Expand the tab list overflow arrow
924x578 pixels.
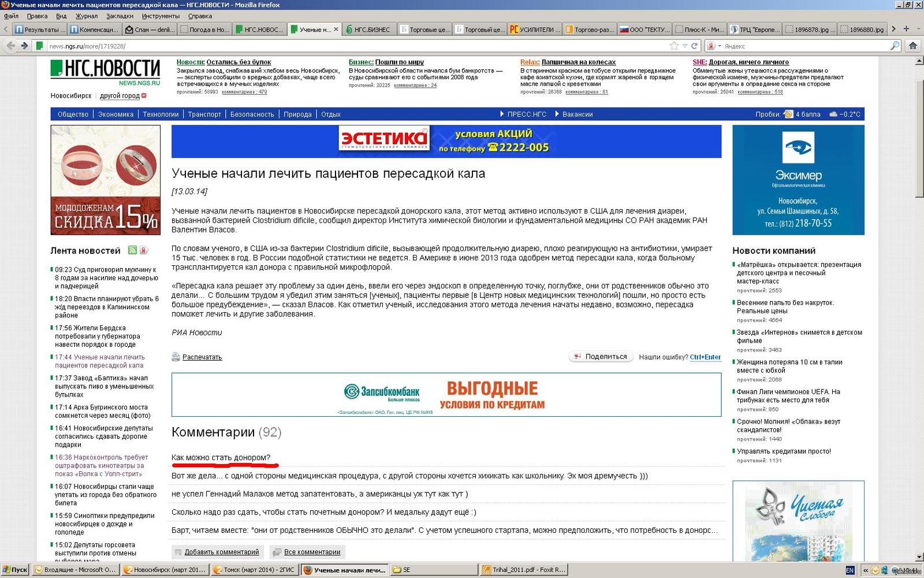(893, 29)
